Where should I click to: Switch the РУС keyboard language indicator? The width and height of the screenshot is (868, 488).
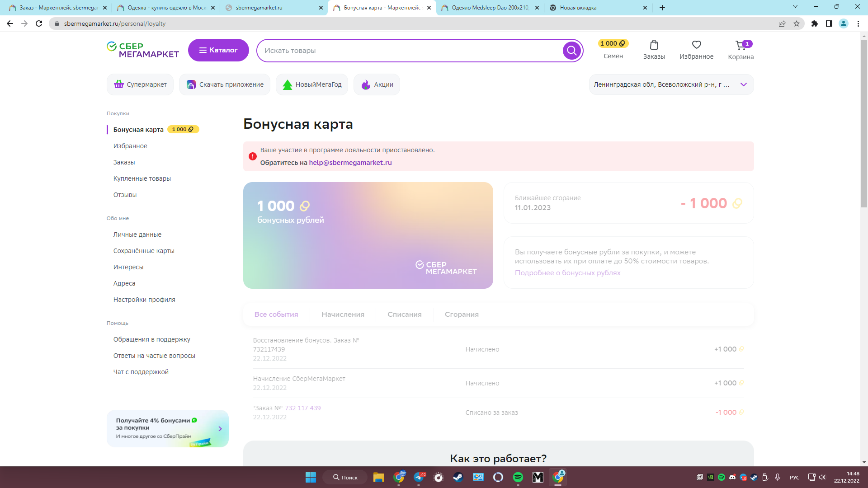click(x=794, y=478)
